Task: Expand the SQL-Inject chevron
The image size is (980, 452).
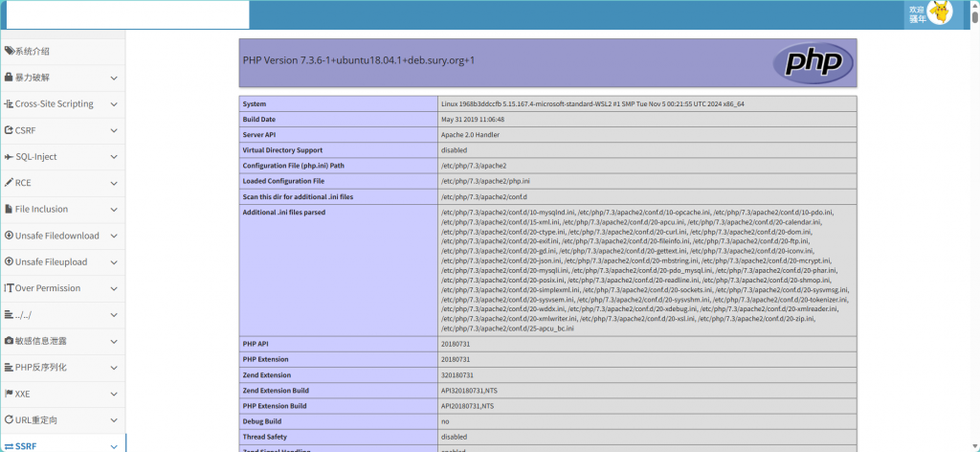Action: [x=114, y=157]
